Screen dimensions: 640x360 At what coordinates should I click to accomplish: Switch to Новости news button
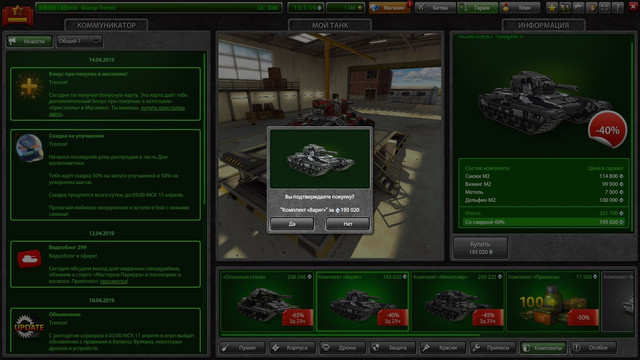[29, 41]
